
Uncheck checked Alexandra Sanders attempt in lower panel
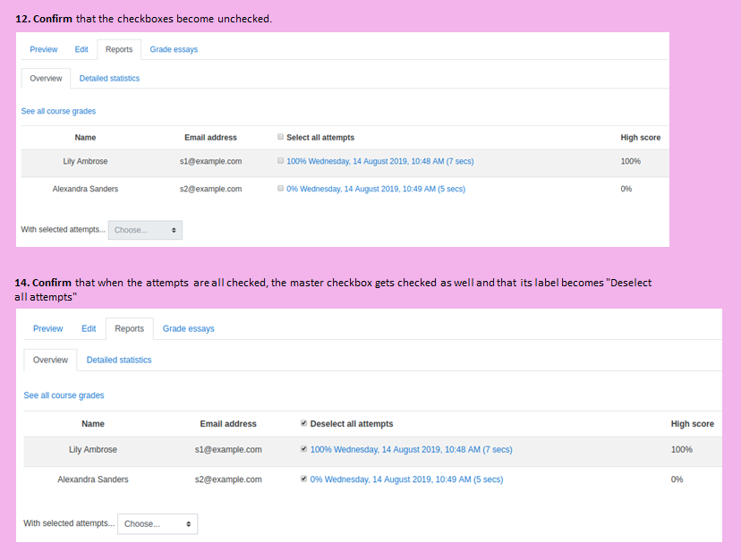304,479
